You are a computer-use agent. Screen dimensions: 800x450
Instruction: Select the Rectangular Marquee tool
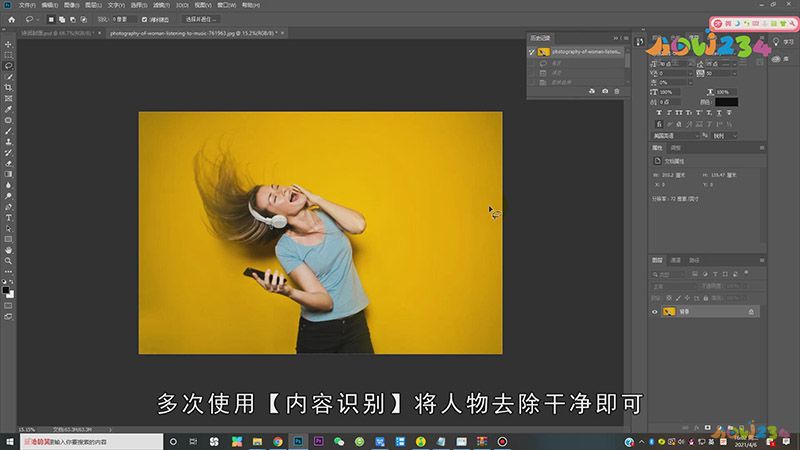coord(8,55)
